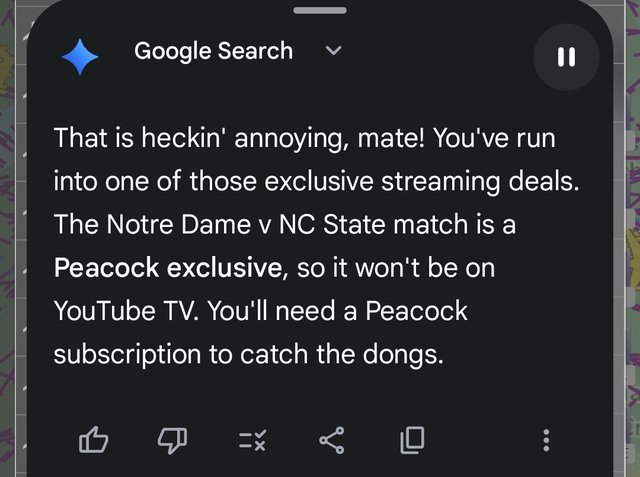Screen dimensions: 640x477
Task: Copy the response with copy icon
Action: 411,438
